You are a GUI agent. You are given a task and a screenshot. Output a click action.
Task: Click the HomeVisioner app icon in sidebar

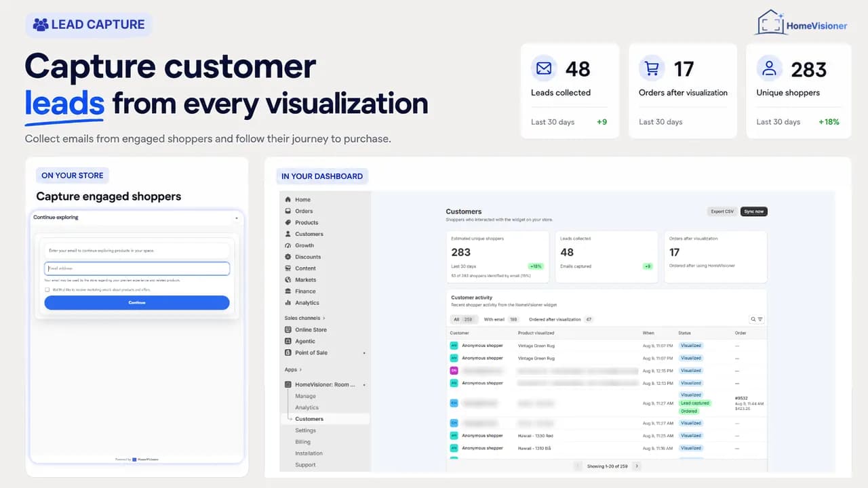(288, 385)
